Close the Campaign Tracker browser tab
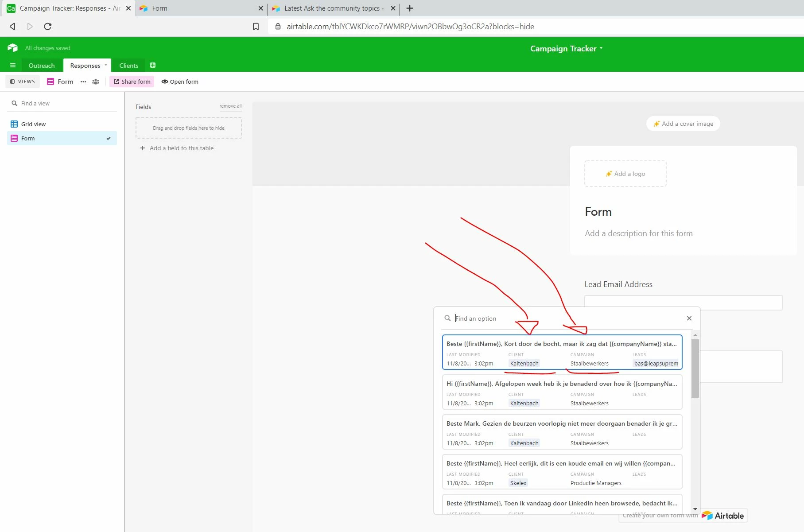Screen dimensions: 804x532 (x=128, y=8)
